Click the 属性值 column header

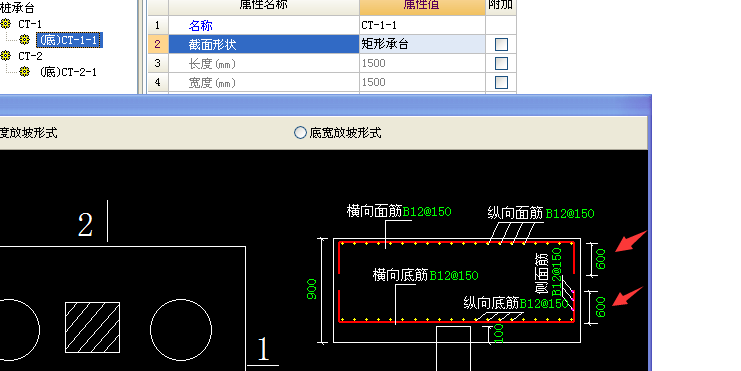(x=422, y=6)
